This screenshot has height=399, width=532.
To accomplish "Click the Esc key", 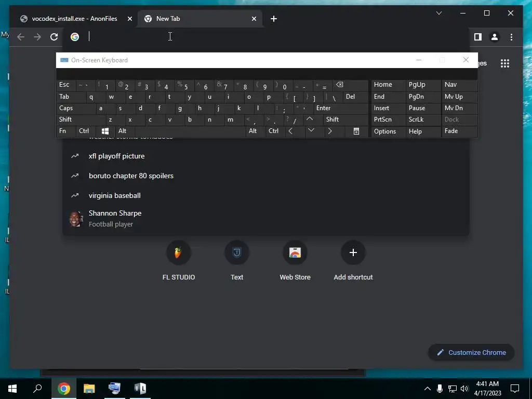I will 66,85.
